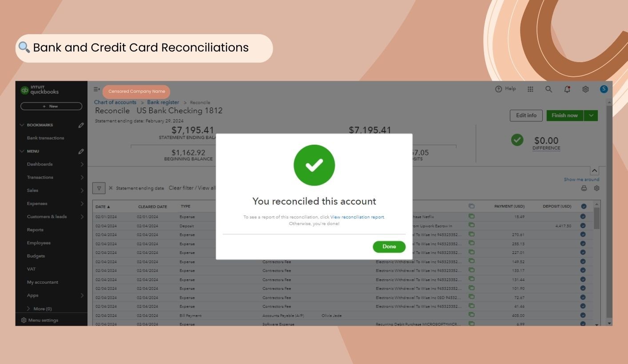Open table settings gear icon

coord(596,188)
